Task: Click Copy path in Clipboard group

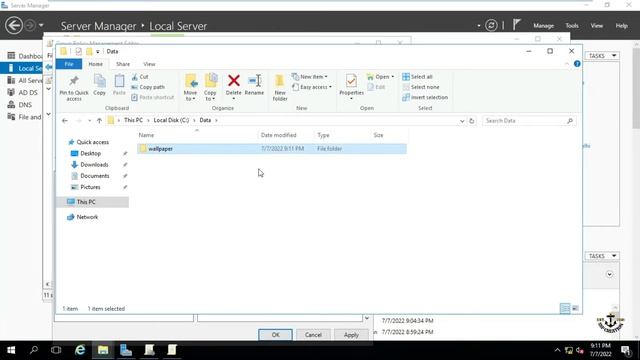Action: [x=148, y=87]
